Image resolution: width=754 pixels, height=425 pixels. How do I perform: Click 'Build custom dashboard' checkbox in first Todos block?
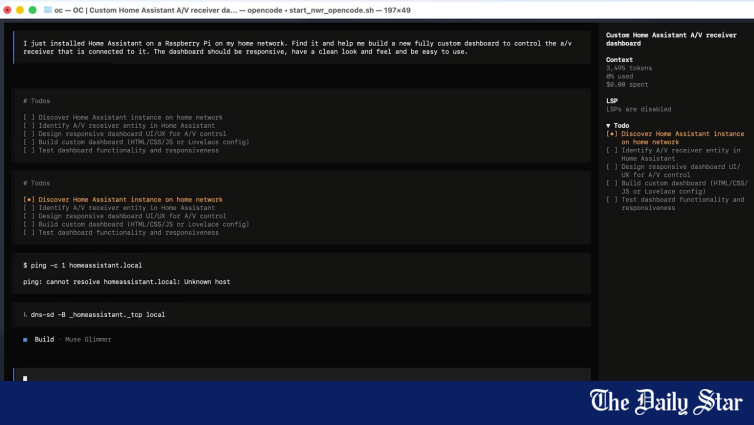(29, 142)
